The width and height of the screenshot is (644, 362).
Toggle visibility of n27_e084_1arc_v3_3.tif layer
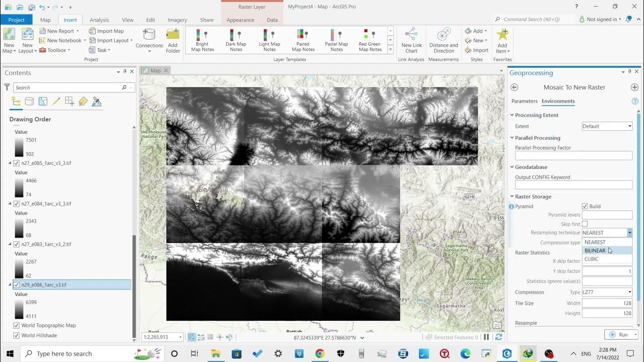pos(17,204)
